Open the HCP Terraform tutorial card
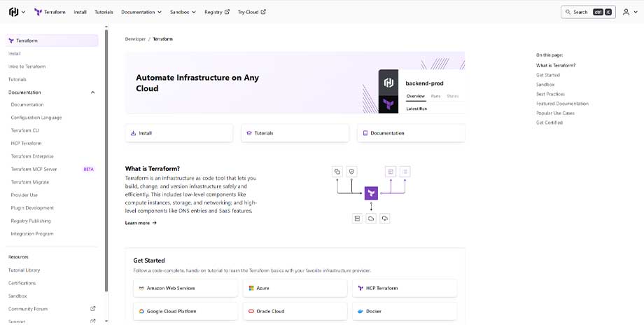The height and width of the screenshot is (332, 644). (405, 289)
